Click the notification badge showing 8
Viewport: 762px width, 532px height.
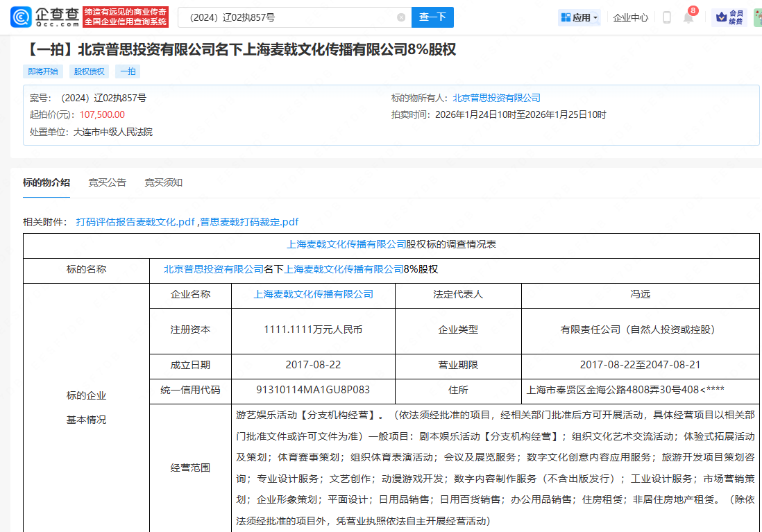694,10
